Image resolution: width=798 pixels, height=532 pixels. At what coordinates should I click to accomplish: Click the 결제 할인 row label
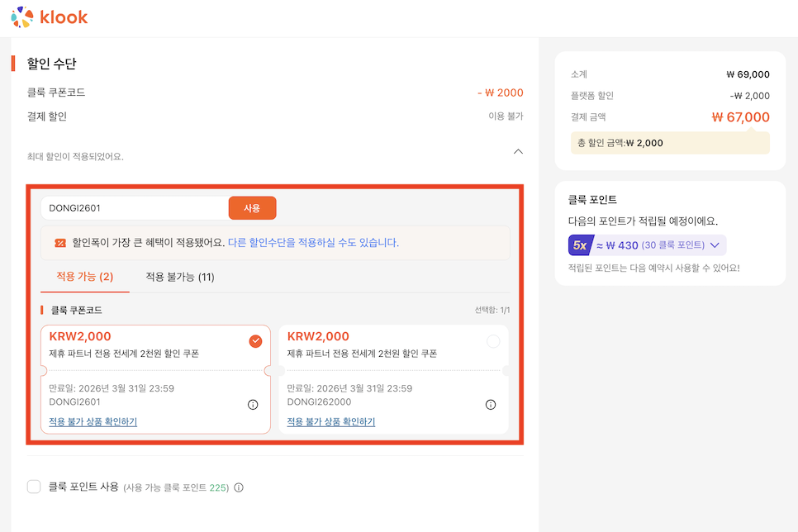(47, 116)
